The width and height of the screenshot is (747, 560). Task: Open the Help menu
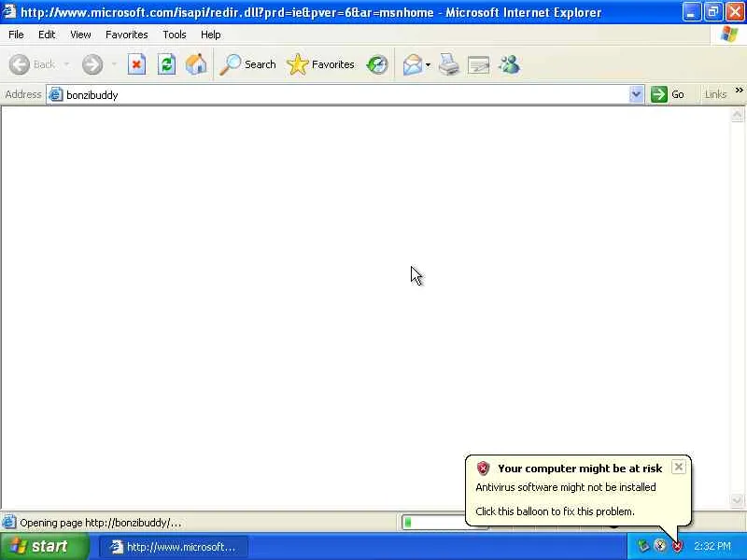pos(211,35)
